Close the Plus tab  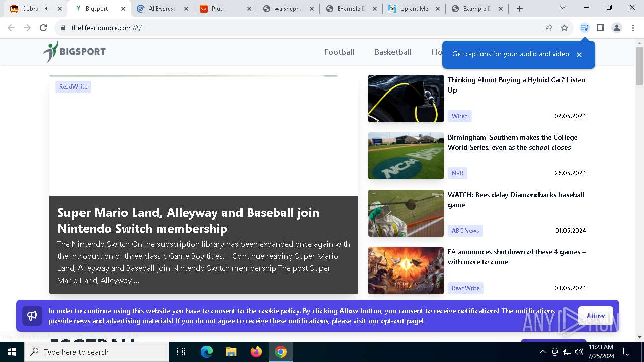click(x=249, y=9)
